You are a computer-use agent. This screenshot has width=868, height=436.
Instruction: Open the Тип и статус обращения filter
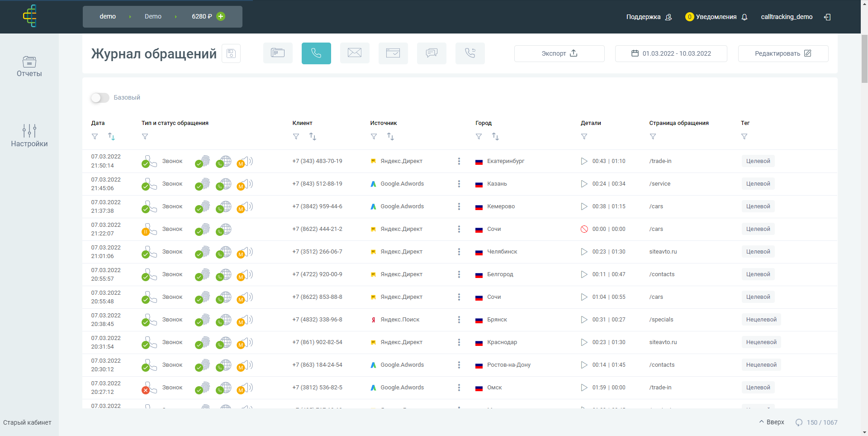click(x=145, y=136)
